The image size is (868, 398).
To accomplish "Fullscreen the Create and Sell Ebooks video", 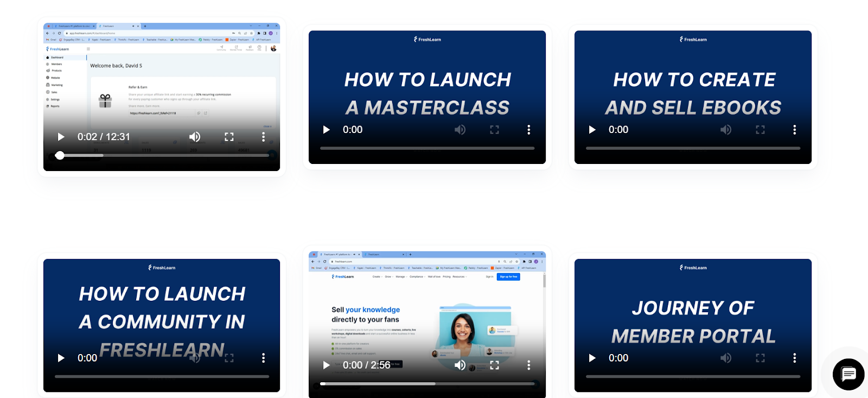I will [760, 130].
